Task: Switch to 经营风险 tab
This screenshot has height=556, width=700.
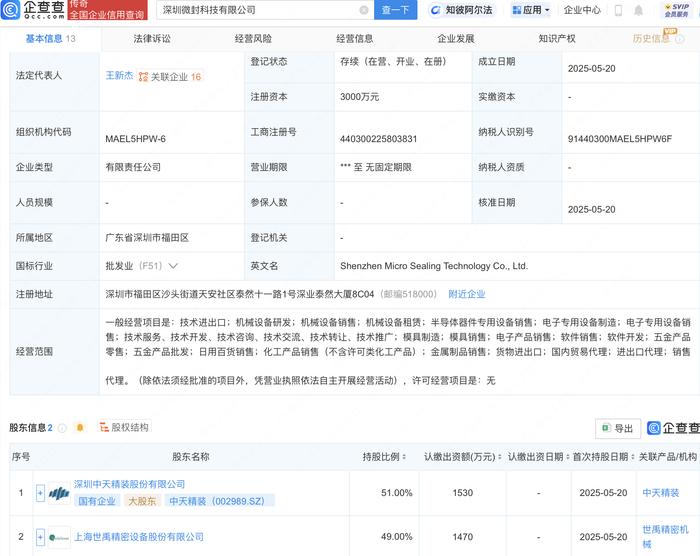Action: (x=253, y=39)
